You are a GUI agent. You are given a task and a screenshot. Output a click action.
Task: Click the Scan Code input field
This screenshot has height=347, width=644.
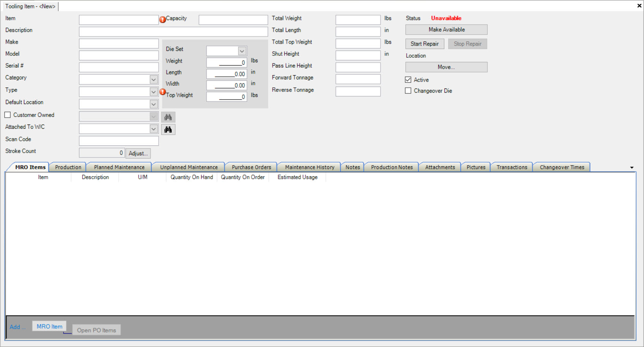119,141
